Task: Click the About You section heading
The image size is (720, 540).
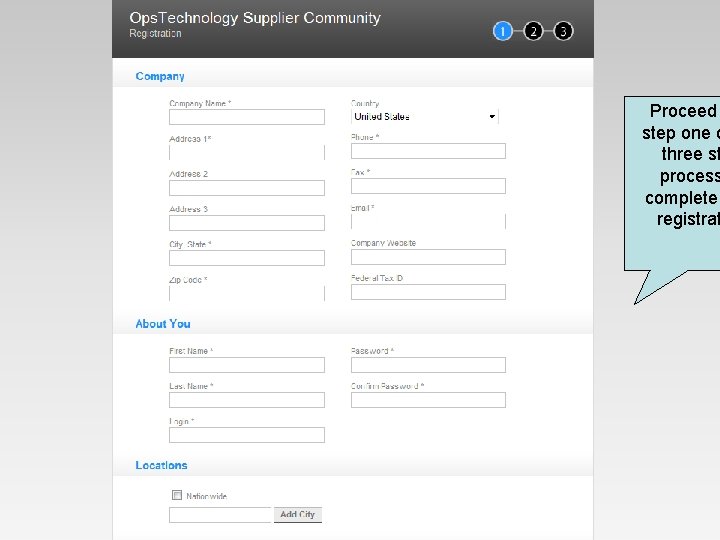Action: pyautogui.click(x=163, y=324)
